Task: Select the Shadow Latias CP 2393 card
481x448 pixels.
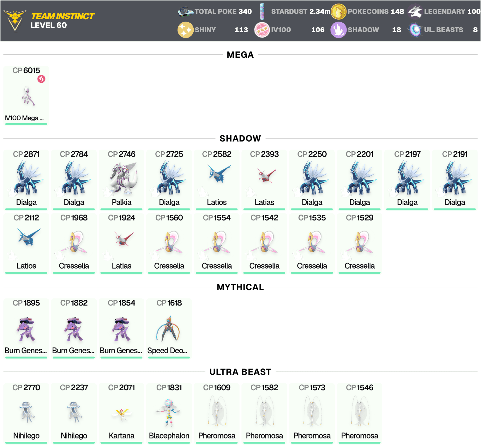Action: coord(264,180)
